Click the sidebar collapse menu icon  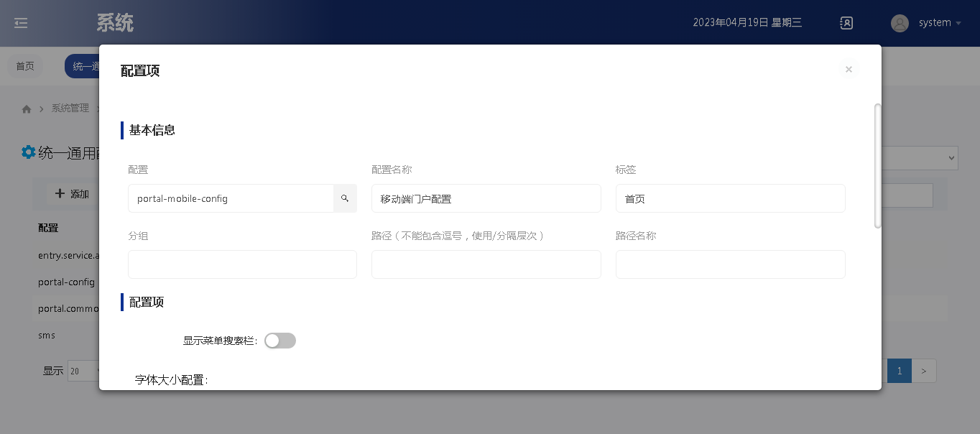[x=21, y=23]
